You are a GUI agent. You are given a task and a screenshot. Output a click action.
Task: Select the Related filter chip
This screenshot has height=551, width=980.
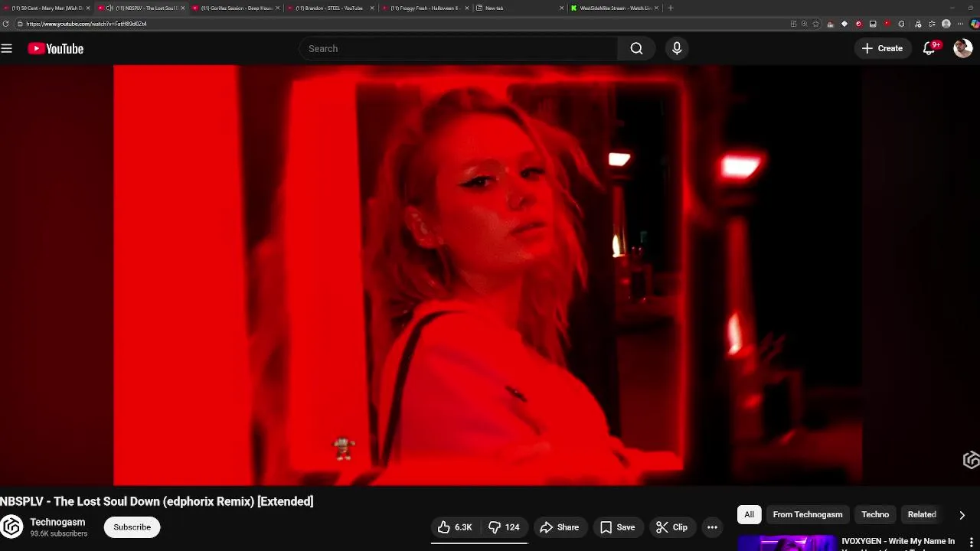[922, 515]
